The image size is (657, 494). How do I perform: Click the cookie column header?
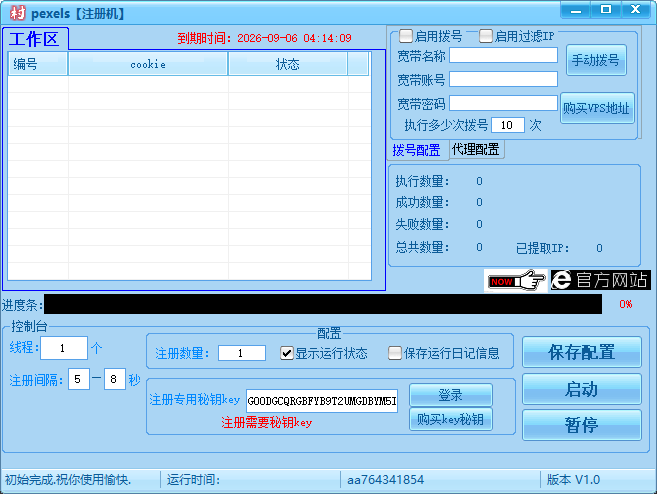148,64
